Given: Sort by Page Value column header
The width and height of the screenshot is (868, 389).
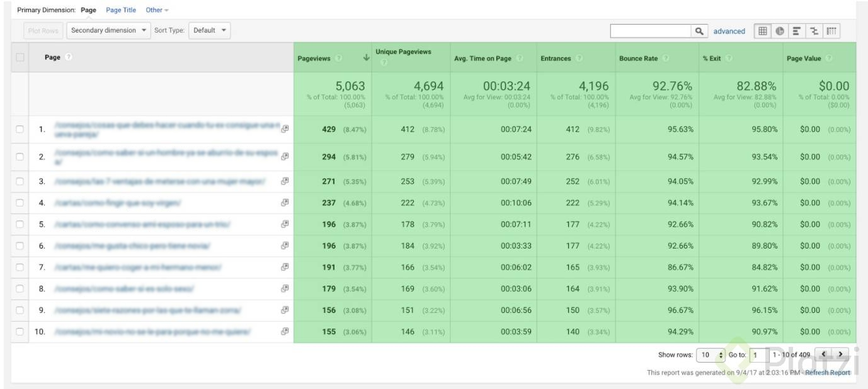Looking at the screenshot, I should pos(804,59).
